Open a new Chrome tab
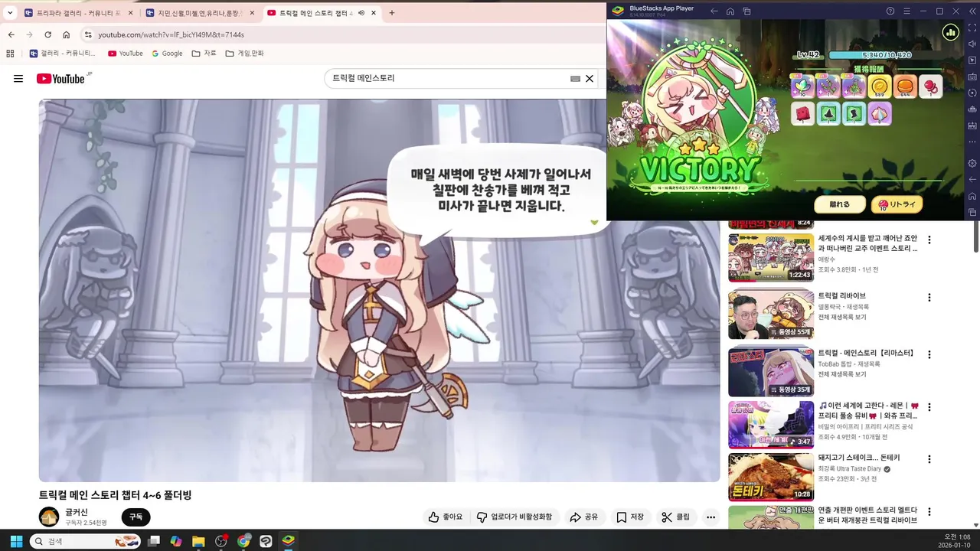Screen dimensions: 980x551 pyautogui.click(x=392, y=13)
